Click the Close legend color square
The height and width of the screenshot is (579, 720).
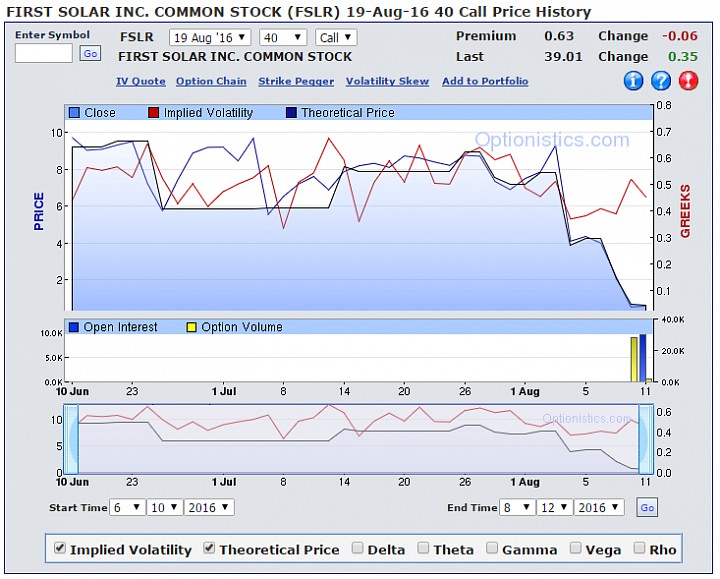[x=74, y=112]
